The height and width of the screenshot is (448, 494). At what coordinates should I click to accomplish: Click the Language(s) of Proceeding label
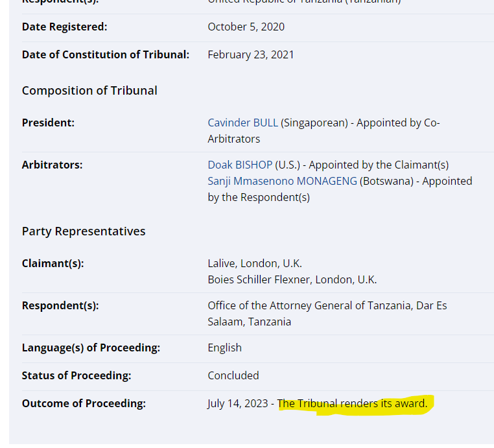point(91,348)
